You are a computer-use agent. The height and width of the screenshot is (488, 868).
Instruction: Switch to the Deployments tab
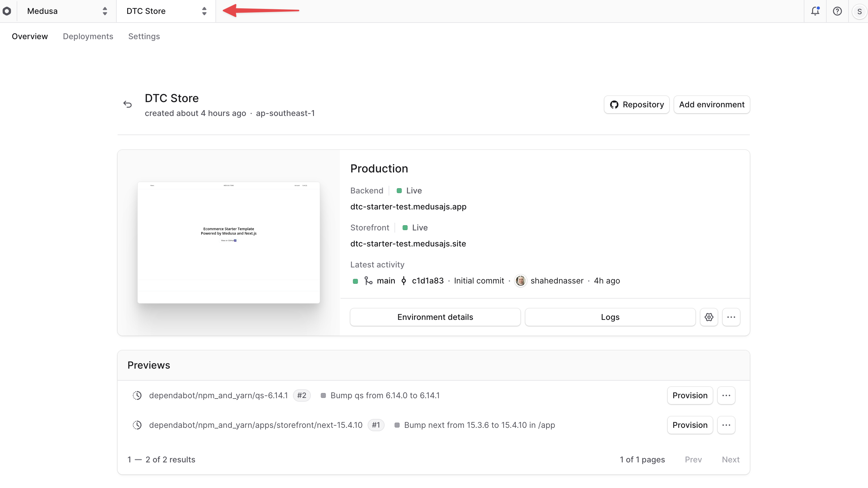88,36
